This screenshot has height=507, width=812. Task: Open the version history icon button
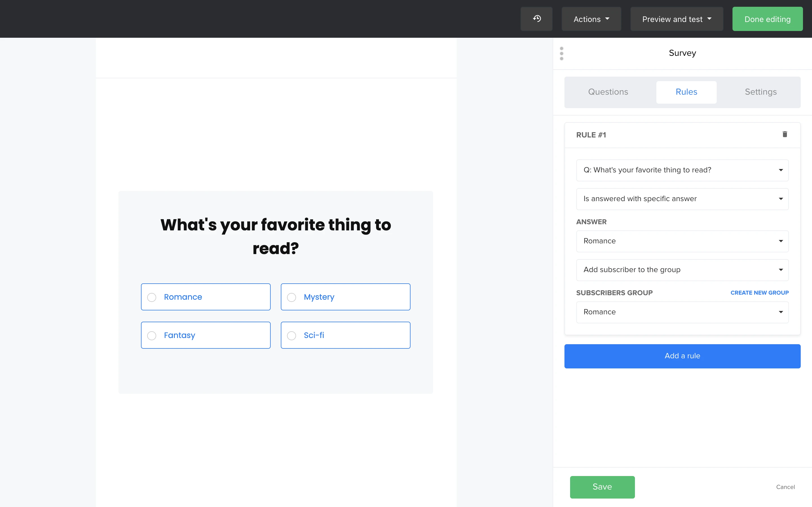pos(537,19)
